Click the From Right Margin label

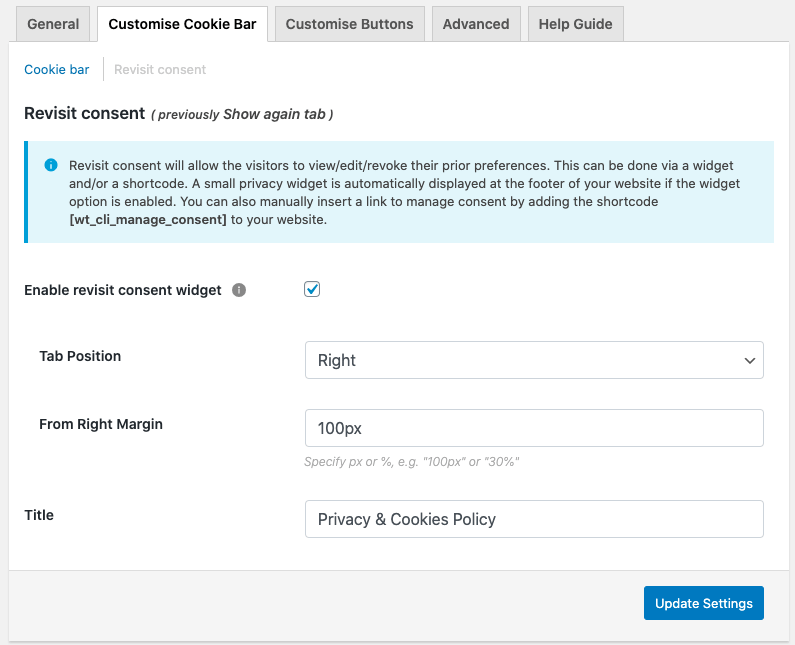pos(101,424)
